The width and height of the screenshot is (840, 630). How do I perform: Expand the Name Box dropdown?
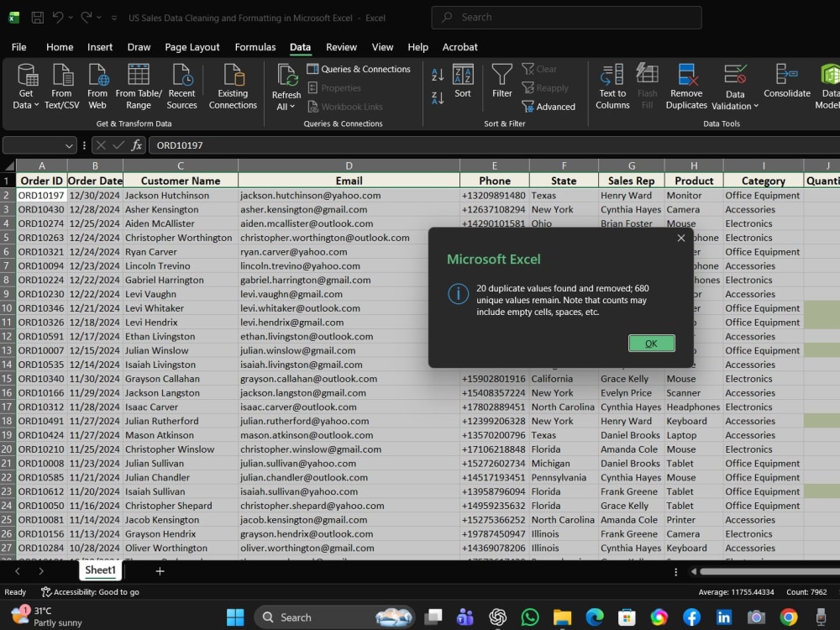(x=69, y=145)
